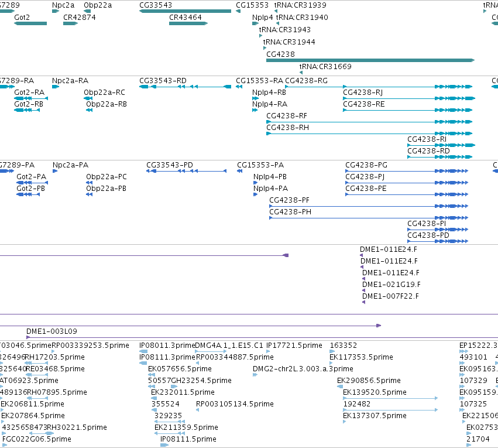Screen dimensions: 498x448
Task: Open the CR42874 gene feature label
Action: click(x=80, y=18)
